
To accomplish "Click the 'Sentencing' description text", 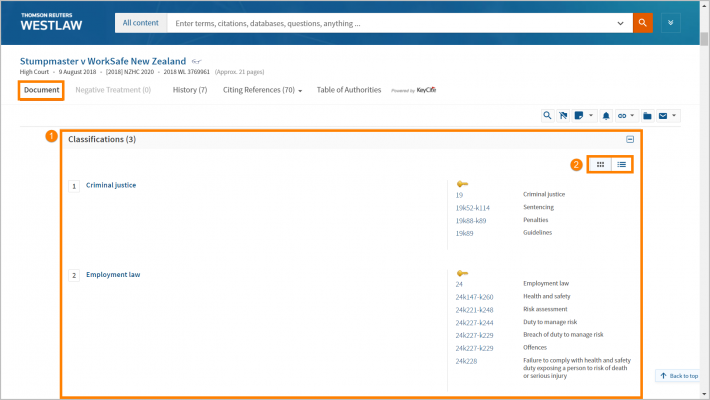I will click(538, 207).
